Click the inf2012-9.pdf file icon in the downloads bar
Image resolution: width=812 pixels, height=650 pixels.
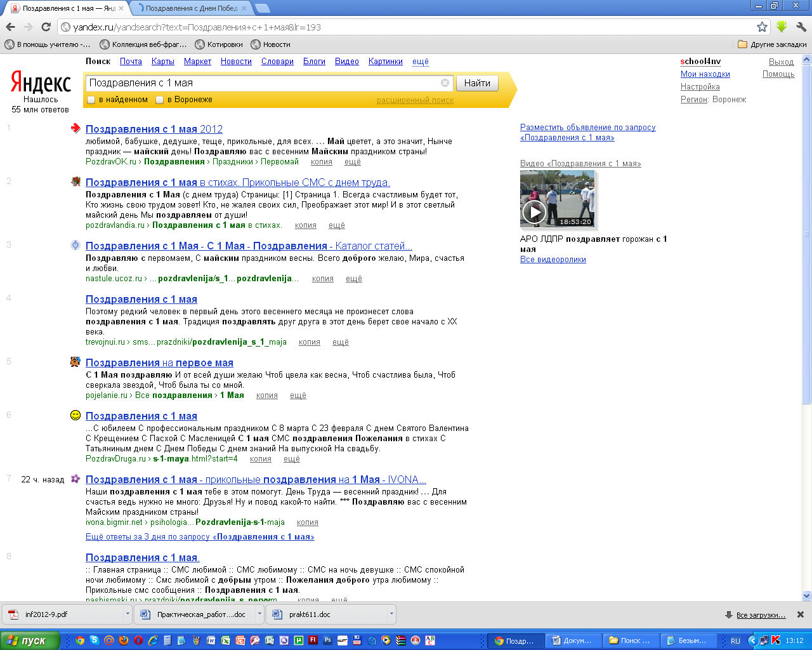[x=13, y=614]
